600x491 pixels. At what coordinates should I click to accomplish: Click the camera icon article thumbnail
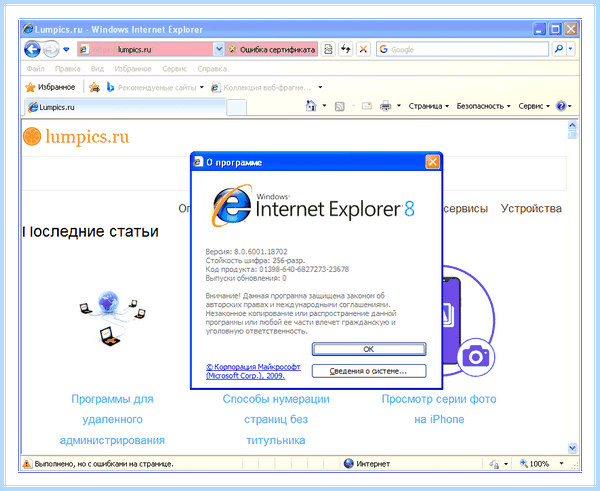[x=476, y=357]
